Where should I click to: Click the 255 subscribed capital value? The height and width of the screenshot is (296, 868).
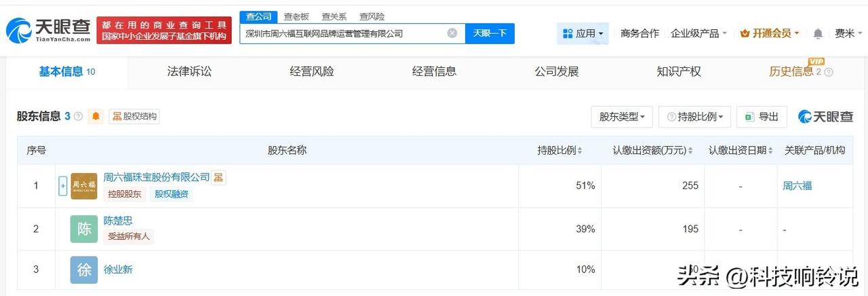tap(690, 185)
